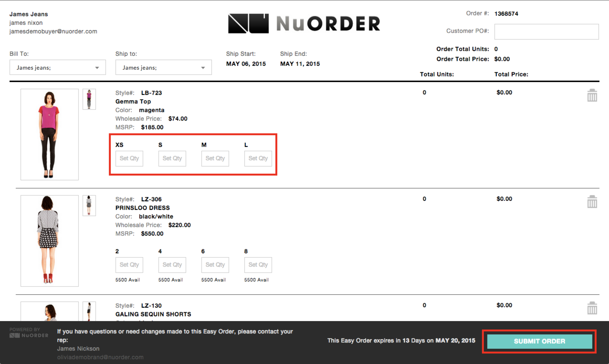609x364 pixels.
Task: Click the Gemma Top product name
Action: point(133,102)
